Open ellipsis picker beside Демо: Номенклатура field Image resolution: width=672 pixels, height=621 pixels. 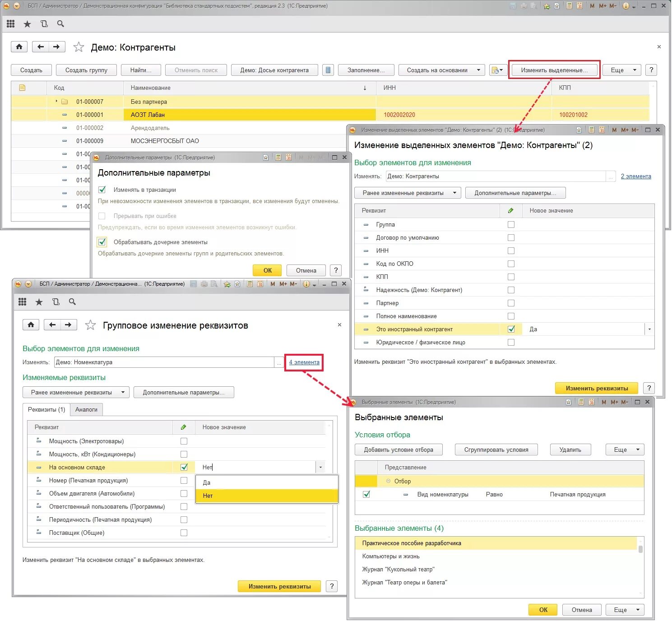(x=279, y=362)
